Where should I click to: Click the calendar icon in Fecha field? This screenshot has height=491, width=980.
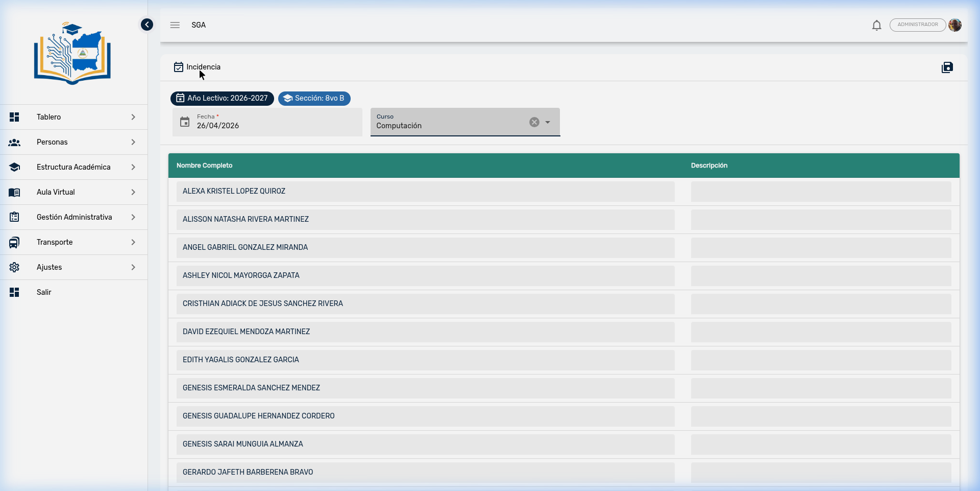tap(185, 122)
